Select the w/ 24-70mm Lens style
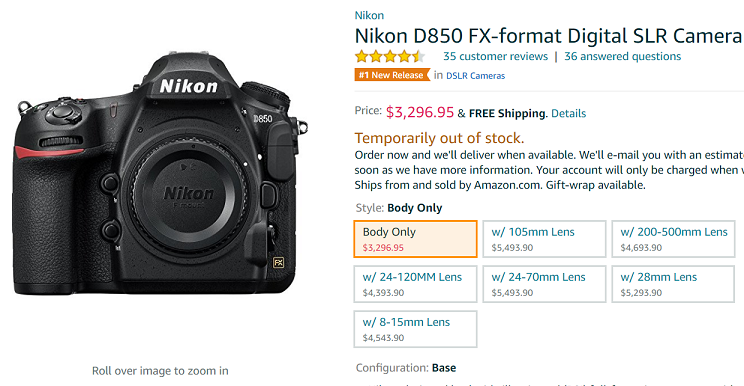 pos(544,284)
